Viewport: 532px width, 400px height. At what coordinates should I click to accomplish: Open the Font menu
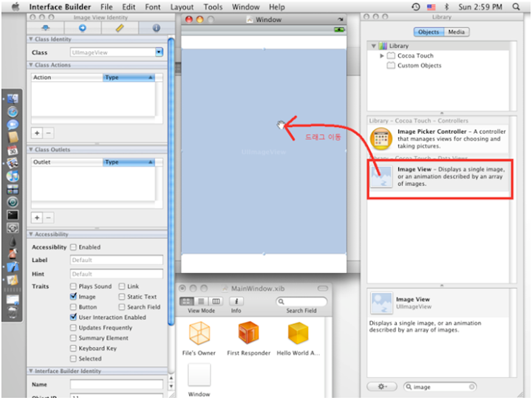click(x=153, y=7)
